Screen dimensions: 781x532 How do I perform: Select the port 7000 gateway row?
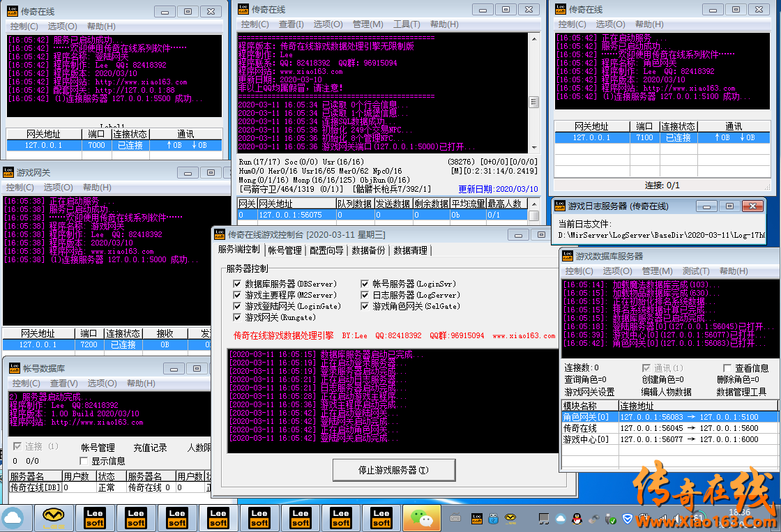coord(114,145)
